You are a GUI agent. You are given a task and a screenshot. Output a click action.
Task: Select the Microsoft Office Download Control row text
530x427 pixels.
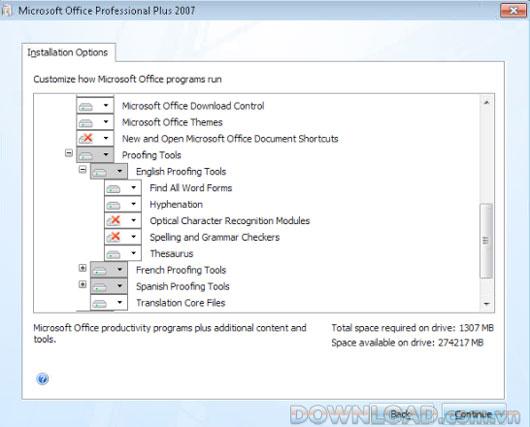click(x=193, y=106)
